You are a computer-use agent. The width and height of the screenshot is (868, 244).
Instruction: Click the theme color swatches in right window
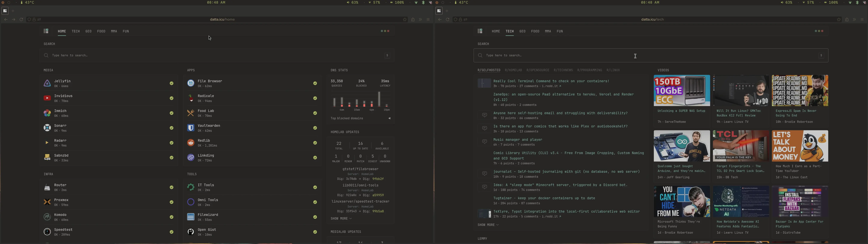coord(819,31)
